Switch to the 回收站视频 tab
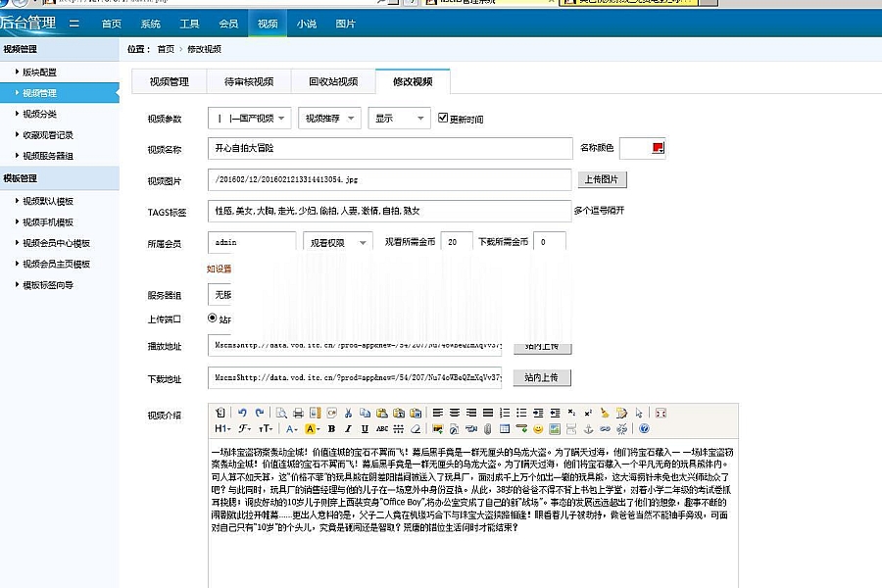 (x=333, y=81)
